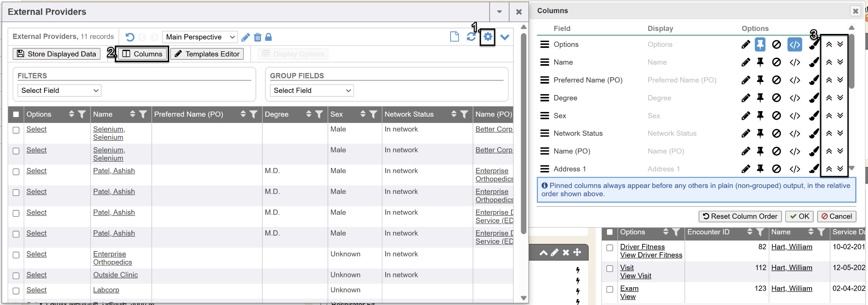Open the Templates Editor
The width and height of the screenshot is (868, 305).
(207, 54)
